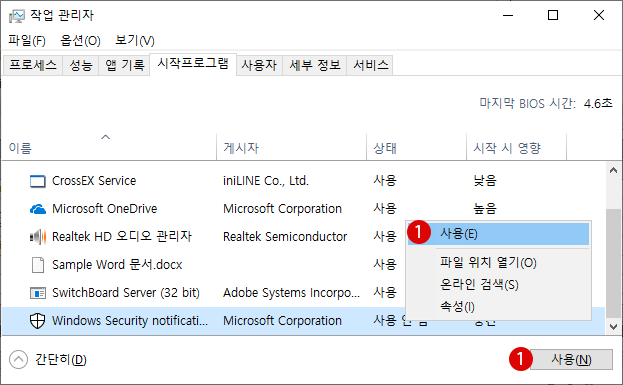This screenshot has height=385, width=623.
Task: Switch to the 사용자 tab
Action: [259, 65]
